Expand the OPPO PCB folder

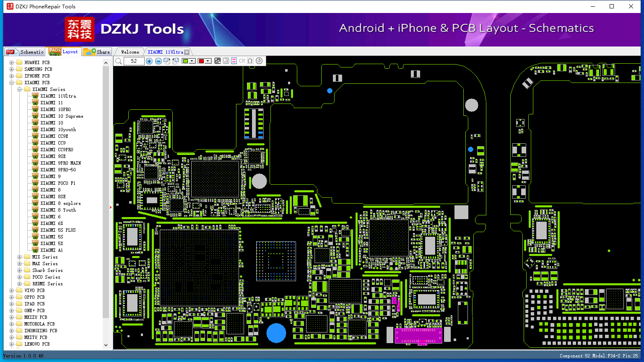12,297
